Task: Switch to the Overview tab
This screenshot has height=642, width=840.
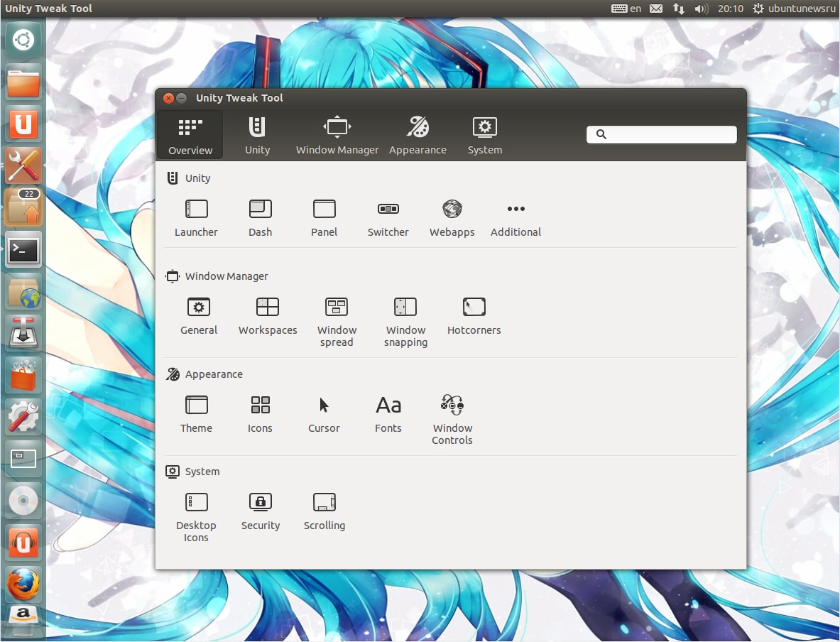Action: pos(190,135)
